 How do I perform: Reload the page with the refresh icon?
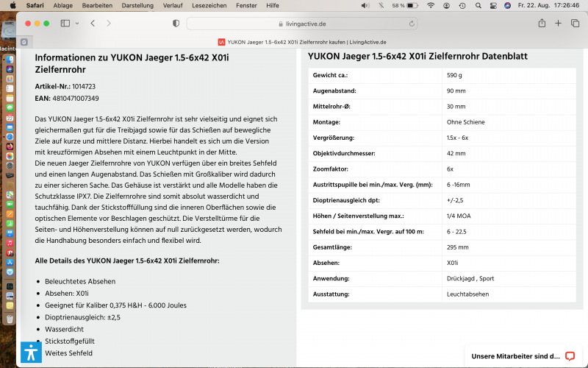click(412, 24)
